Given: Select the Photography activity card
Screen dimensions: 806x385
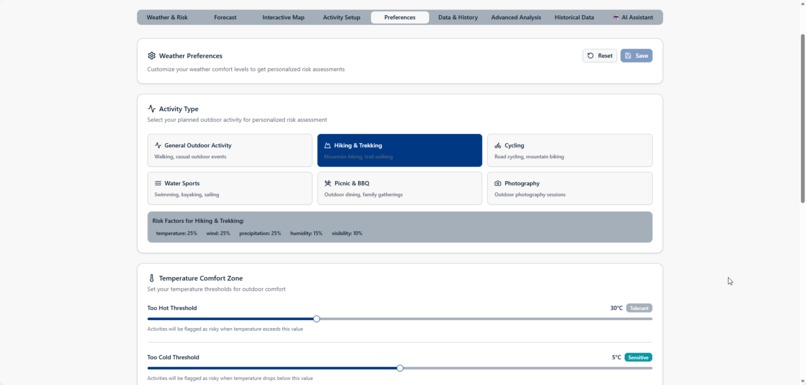Looking at the screenshot, I should (570, 188).
